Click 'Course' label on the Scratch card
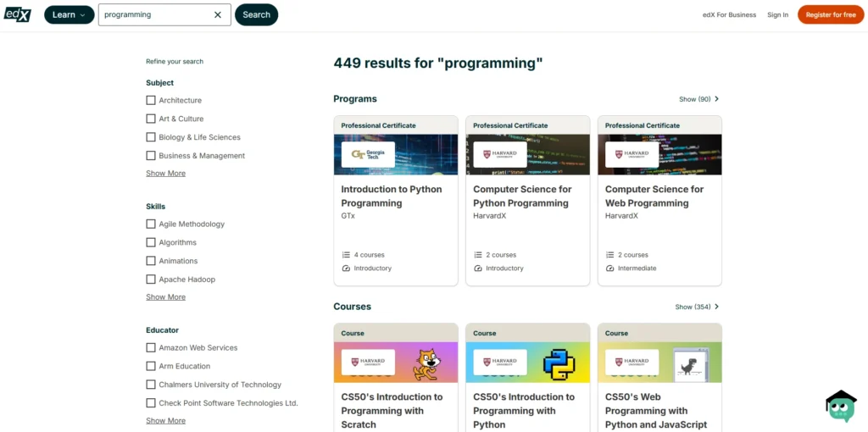Screen dimensions: 868x432 352,334
